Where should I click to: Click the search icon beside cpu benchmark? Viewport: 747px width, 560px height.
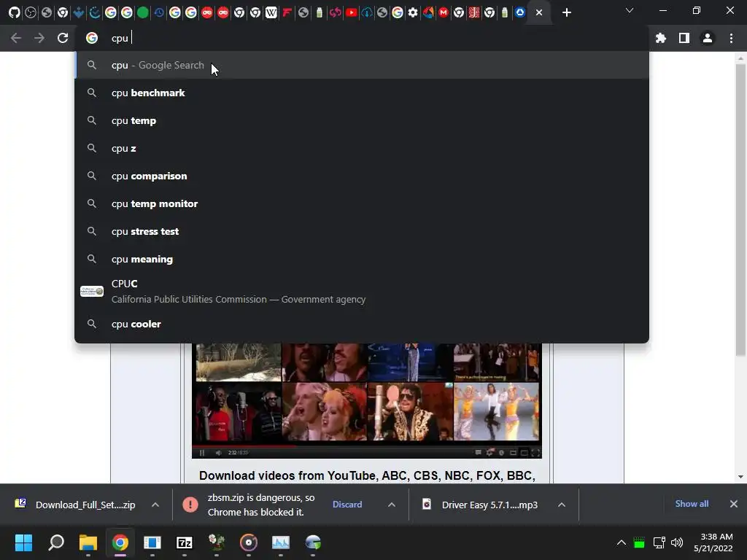click(92, 93)
